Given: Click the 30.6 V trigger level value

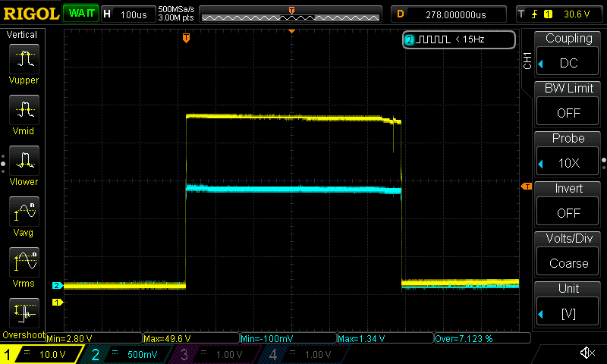Looking at the screenshot, I should (x=577, y=14).
